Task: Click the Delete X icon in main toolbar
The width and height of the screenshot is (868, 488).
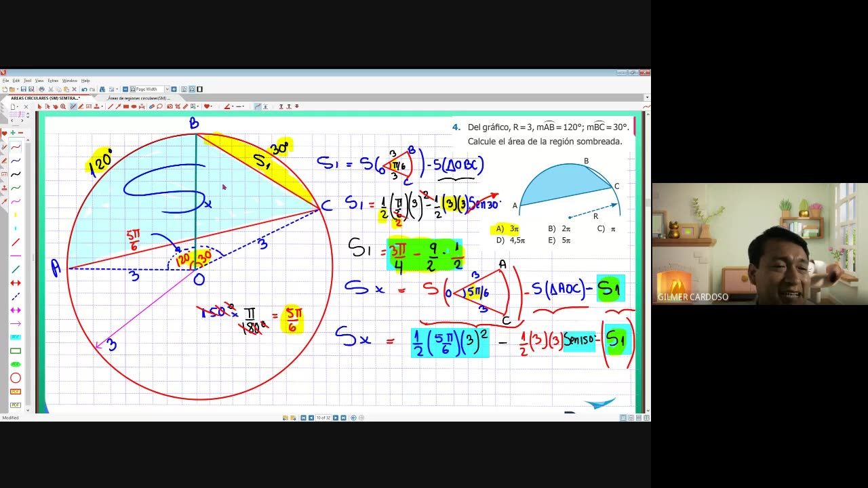Action: coord(74,89)
